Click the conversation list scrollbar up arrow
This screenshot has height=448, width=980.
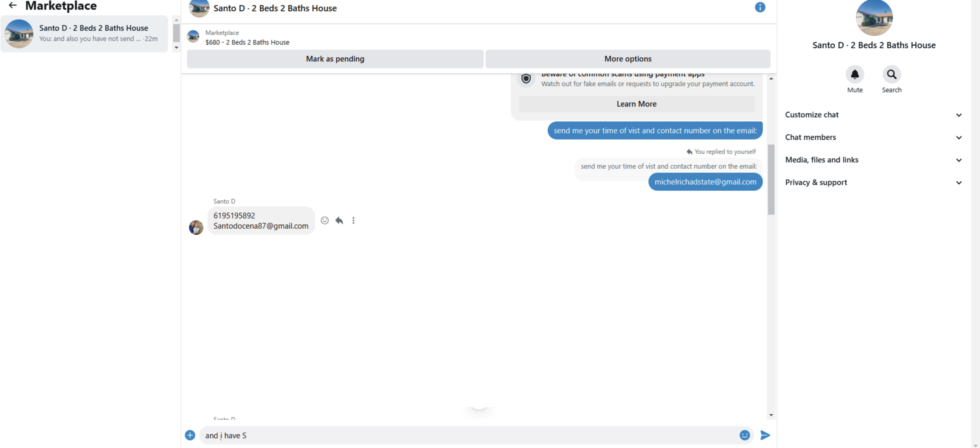(x=176, y=20)
